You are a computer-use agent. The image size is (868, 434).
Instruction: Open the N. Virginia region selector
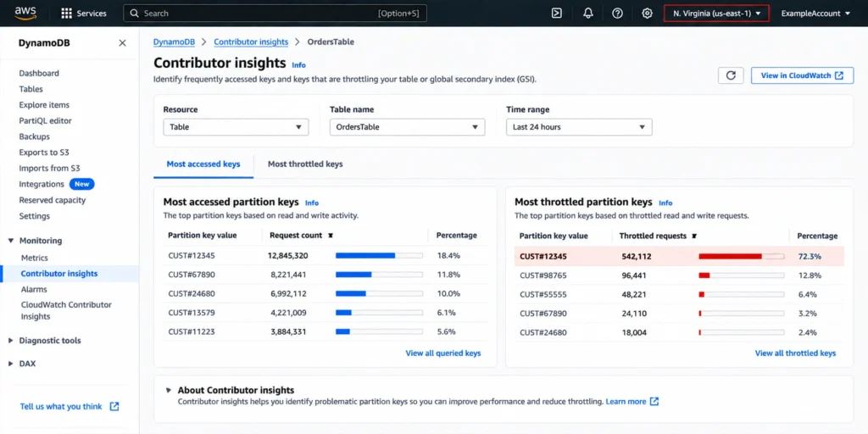(717, 14)
